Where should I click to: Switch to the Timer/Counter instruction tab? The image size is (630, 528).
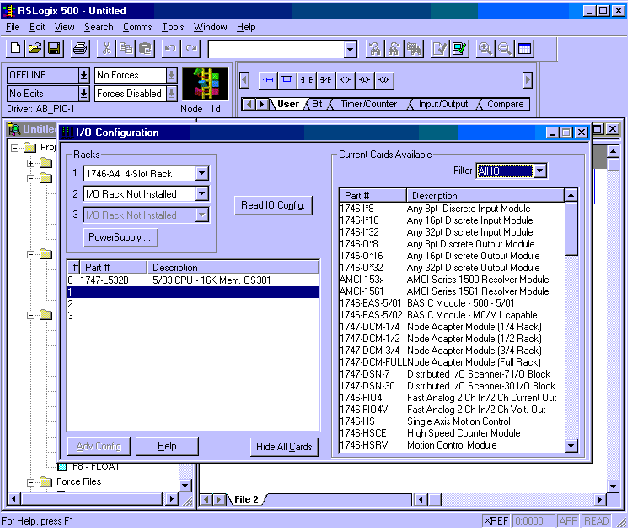tap(368, 104)
